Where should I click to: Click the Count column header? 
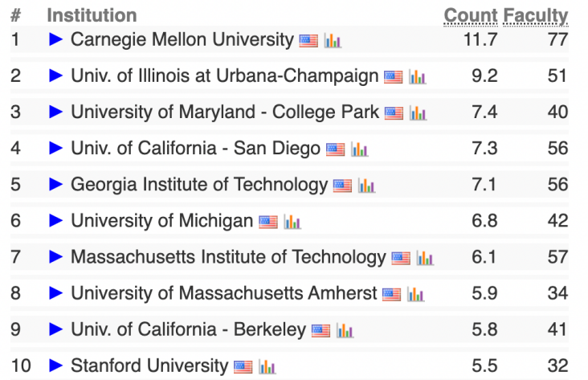471,15
